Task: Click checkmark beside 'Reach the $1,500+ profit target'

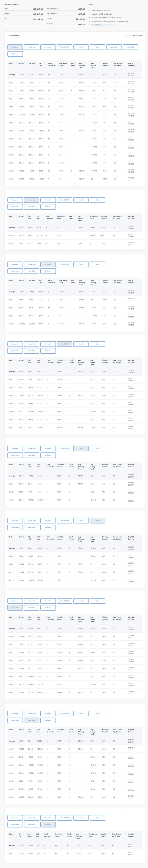Action: coord(89,14)
